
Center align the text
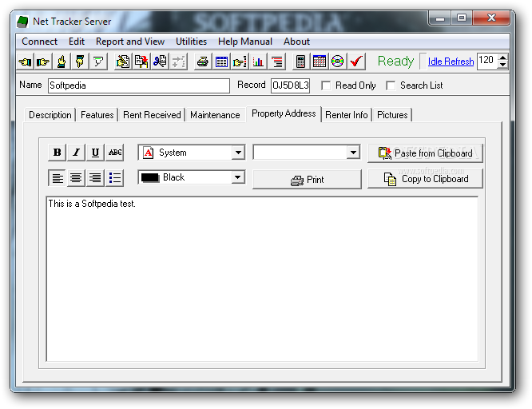point(77,177)
